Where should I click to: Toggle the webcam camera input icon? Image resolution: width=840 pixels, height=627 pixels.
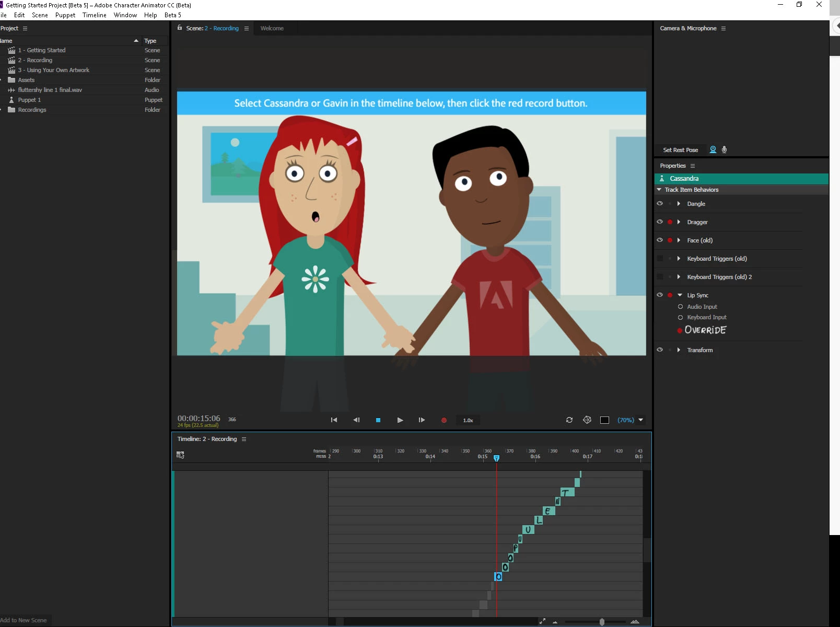[x=713, y=150]
